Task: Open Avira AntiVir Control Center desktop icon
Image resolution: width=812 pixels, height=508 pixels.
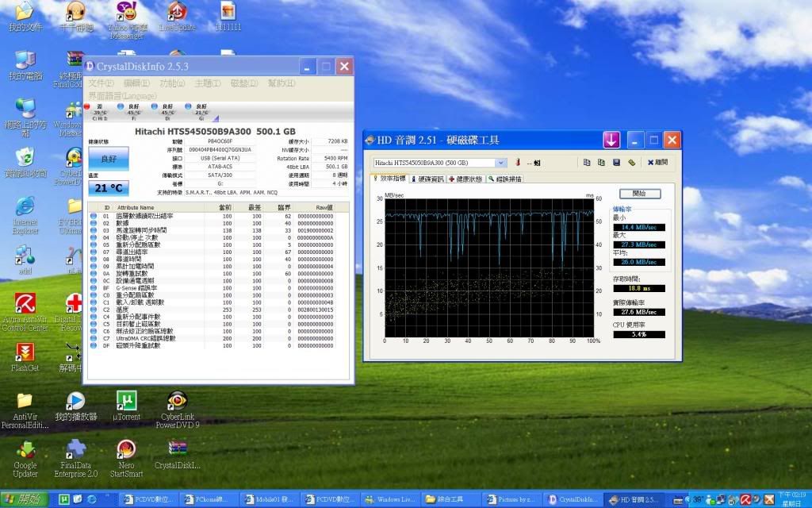Action: [x=25, y=312]
